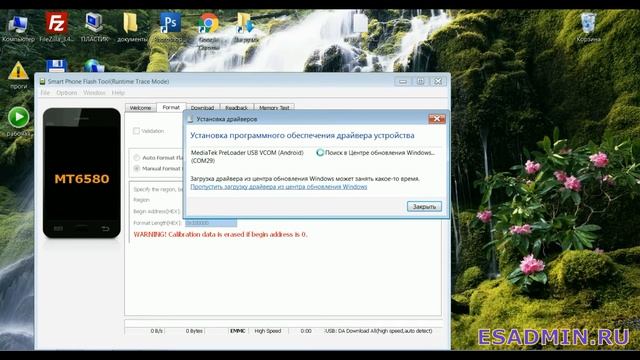Image resolution: width=640 pixels, height=360 pixels.
Task: Click the red WARNING calibration data text
Action: [220, 234]
